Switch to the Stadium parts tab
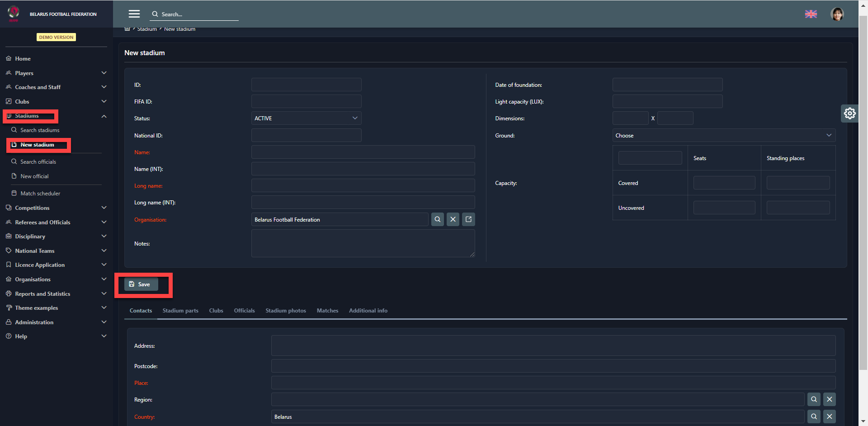 (180, 311)
